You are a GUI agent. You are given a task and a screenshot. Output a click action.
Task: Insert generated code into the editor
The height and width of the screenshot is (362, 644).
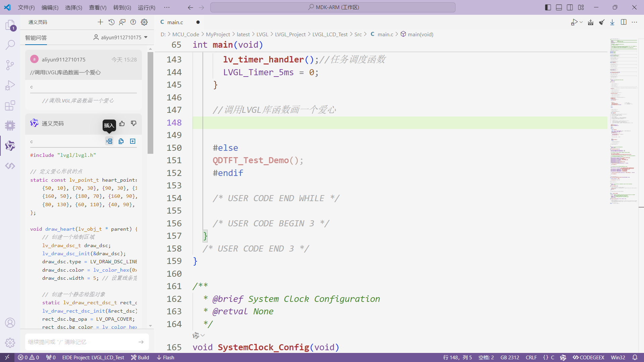click(109, 141)
